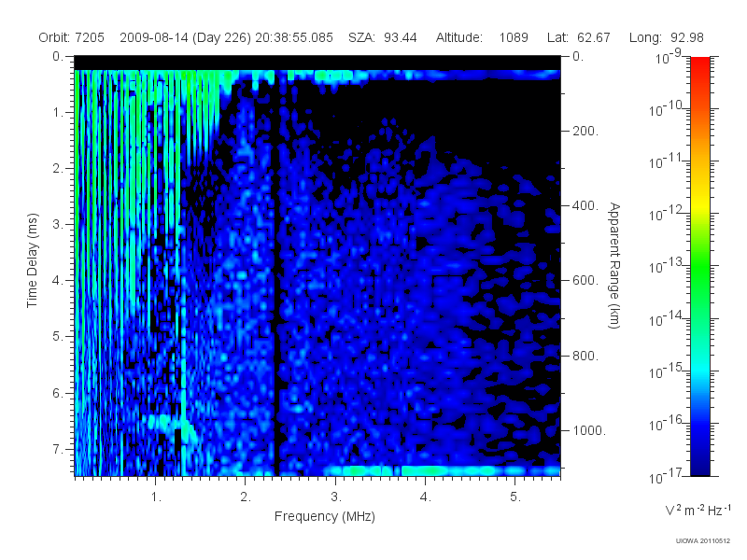
Task: Click the '400.' apparent range tick label
Action: [x=585, y=205]
